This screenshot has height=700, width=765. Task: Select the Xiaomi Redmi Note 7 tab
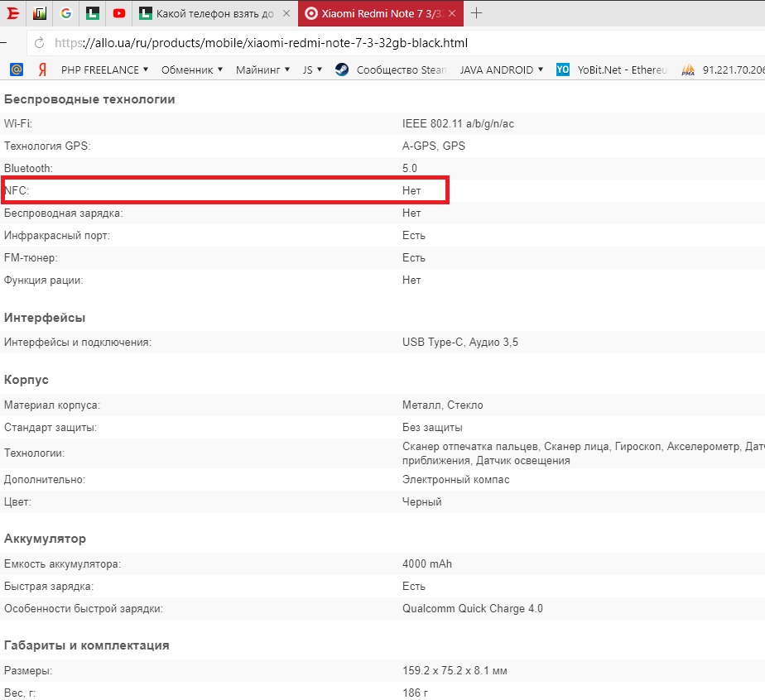[x=381, y=13]
